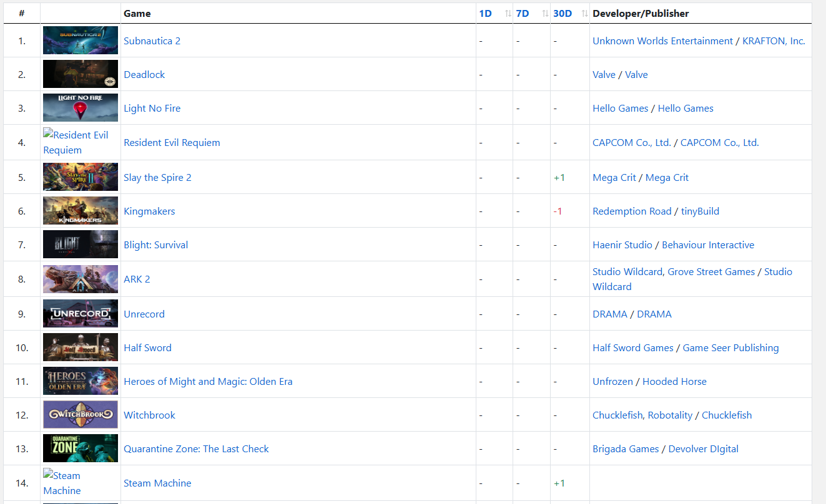Open the Grove Street Games developer link
Image resolution: width=826 pixels, height=504 pixels.
[711, 272]
